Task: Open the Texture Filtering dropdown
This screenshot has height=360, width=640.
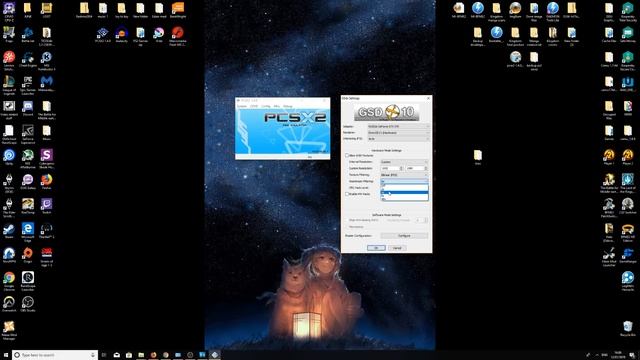Action: pos(404,175)
